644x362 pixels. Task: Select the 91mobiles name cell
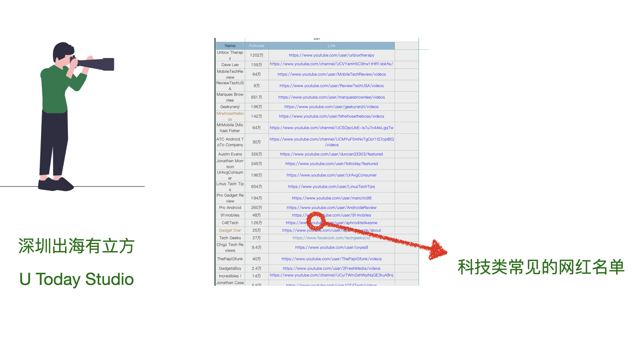[x=230, y=215]
